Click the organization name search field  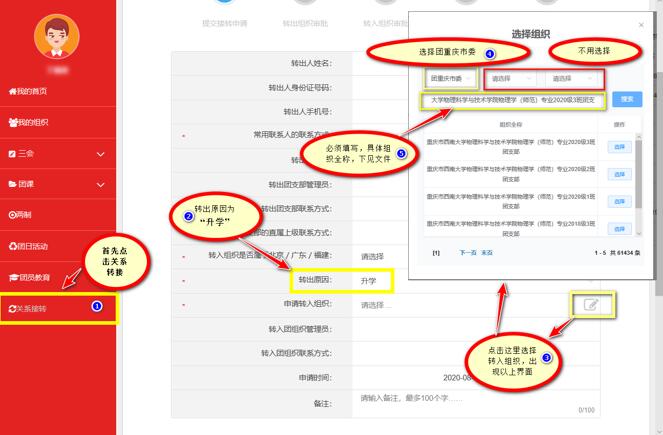[513, 100]
